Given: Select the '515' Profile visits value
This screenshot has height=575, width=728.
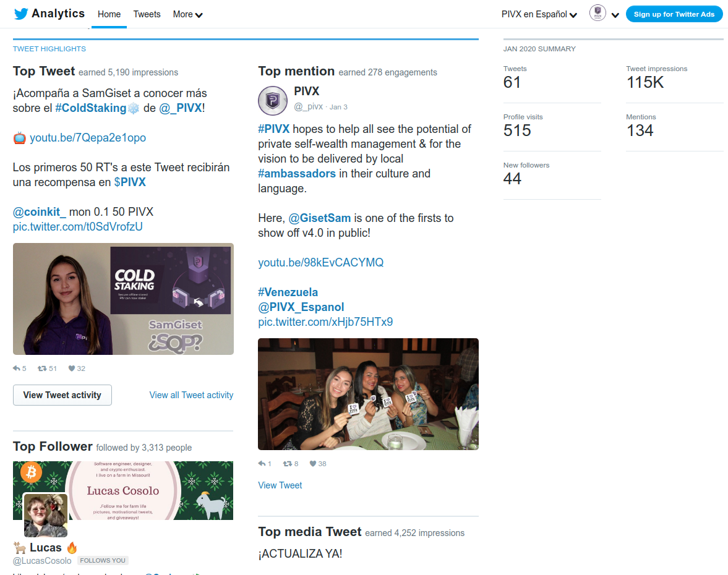Looking at the screenshot, I should pos(517,131).
